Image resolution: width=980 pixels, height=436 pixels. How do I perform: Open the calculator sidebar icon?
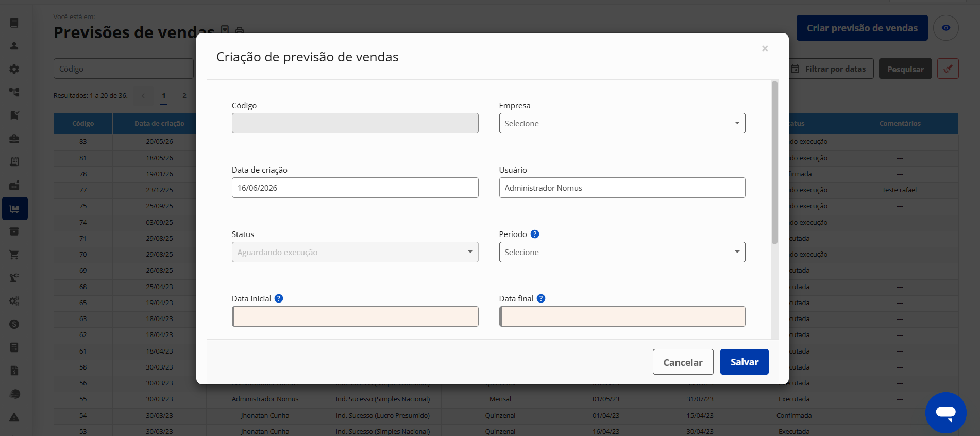(14, 347)
